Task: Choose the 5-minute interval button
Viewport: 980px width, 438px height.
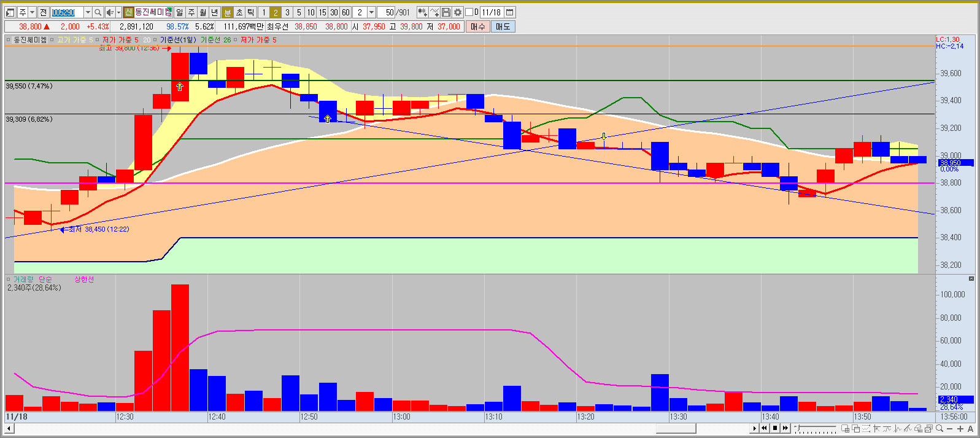Action: pyautogui.click(x=299, y=12)
